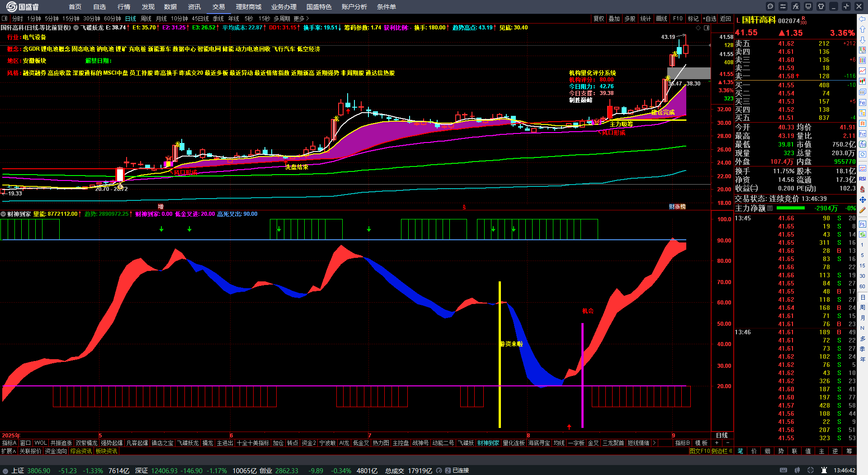Click the diamond icon above chart price axis
868x475 pixels.
coord(698,28)
